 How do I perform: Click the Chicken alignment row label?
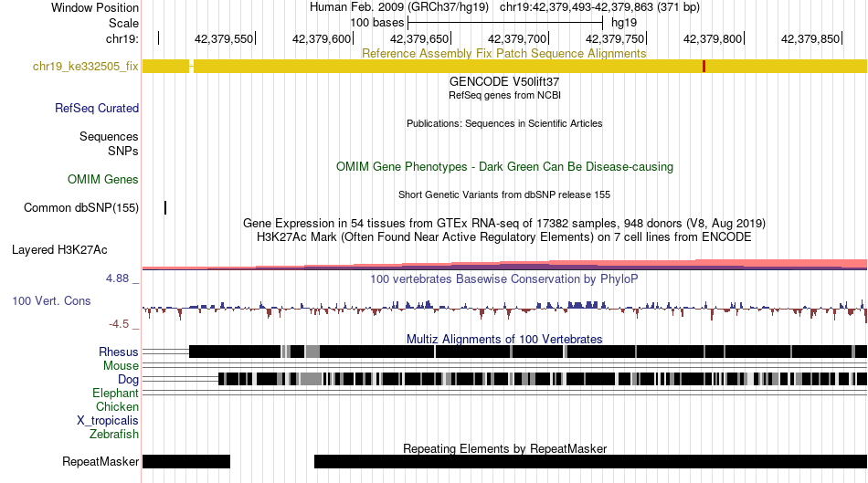(117, 406)
